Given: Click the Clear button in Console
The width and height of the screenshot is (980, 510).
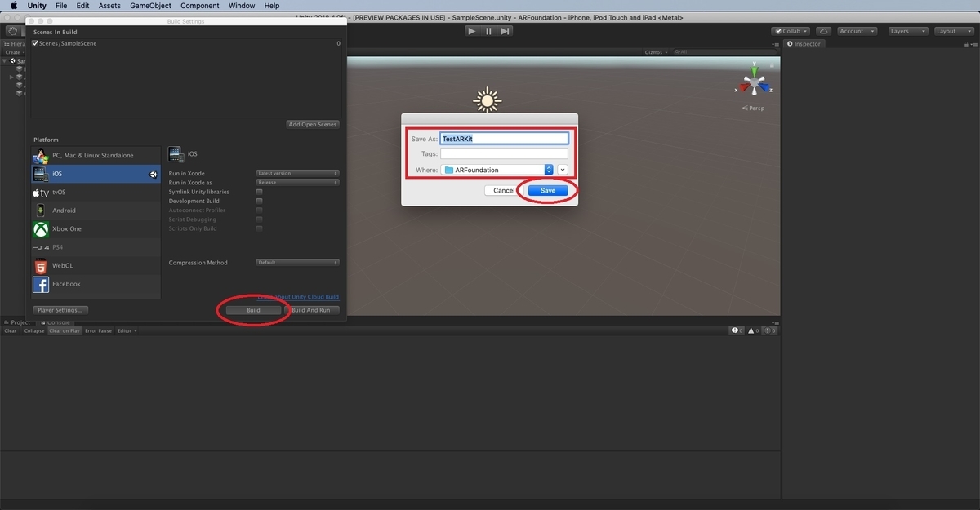Looking at the screenshot, I should [11, 330].
